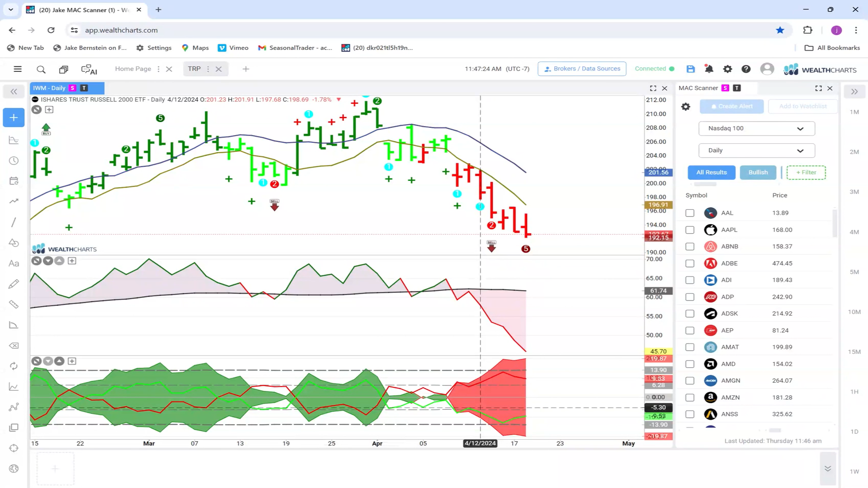Viewport: 868px width, 488px height.
Task: Switch to the TRP workspace tab
Action: click(x=194, y=69)
